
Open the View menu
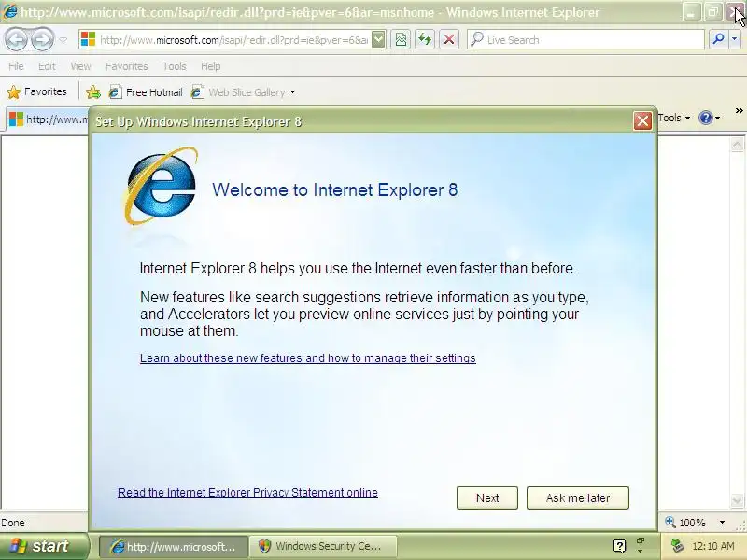pyautogui.click(x=80, y=66)
